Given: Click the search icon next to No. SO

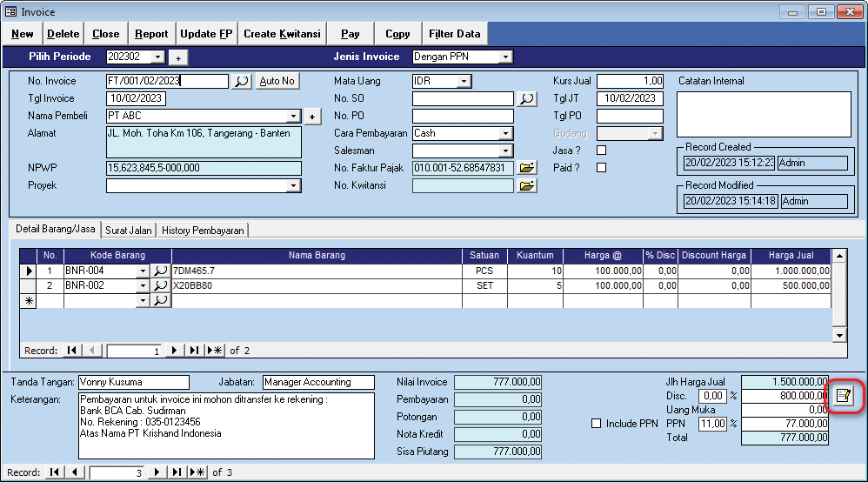Looking at the screenshot, I should pyautogui.click(x=527, y=99).
